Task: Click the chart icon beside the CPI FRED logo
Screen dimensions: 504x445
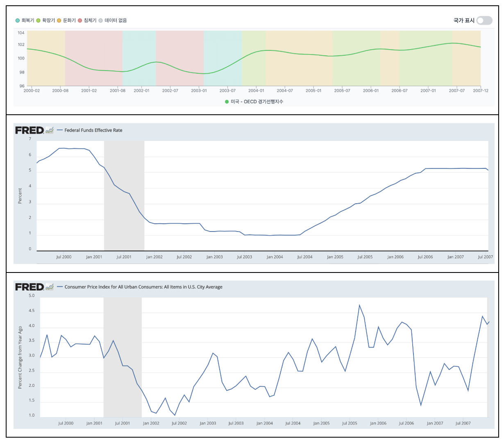Action: 50,287
